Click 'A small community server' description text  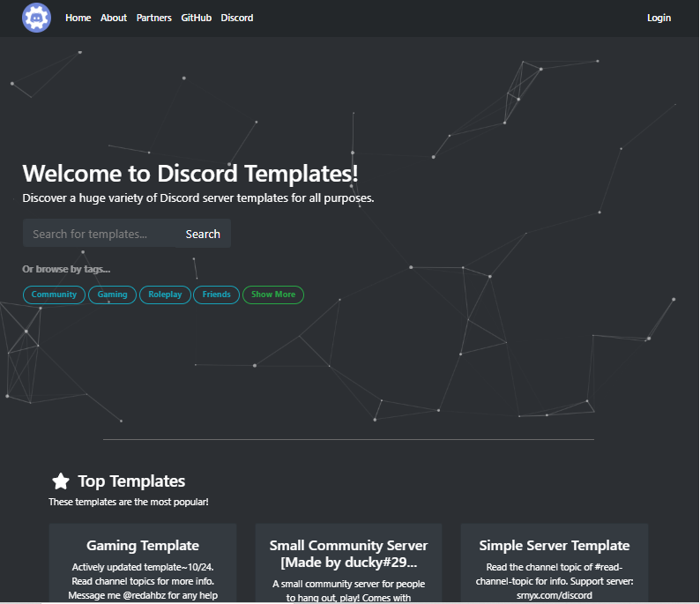[x=348, y=591]
